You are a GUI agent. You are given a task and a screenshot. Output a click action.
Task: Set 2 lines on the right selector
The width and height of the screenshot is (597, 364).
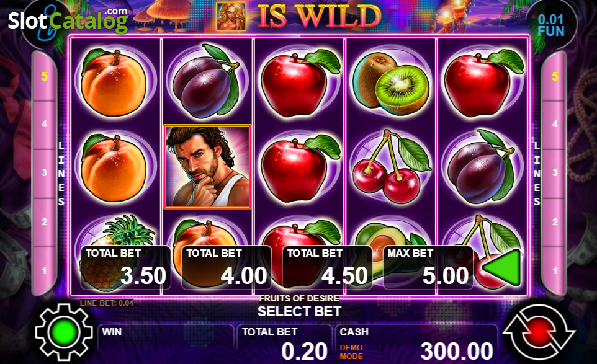[555, 222]
